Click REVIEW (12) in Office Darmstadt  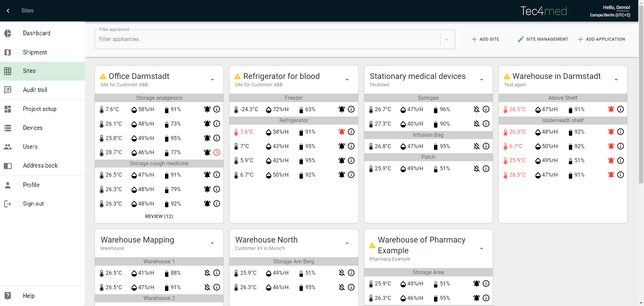(x=159, y=216)
